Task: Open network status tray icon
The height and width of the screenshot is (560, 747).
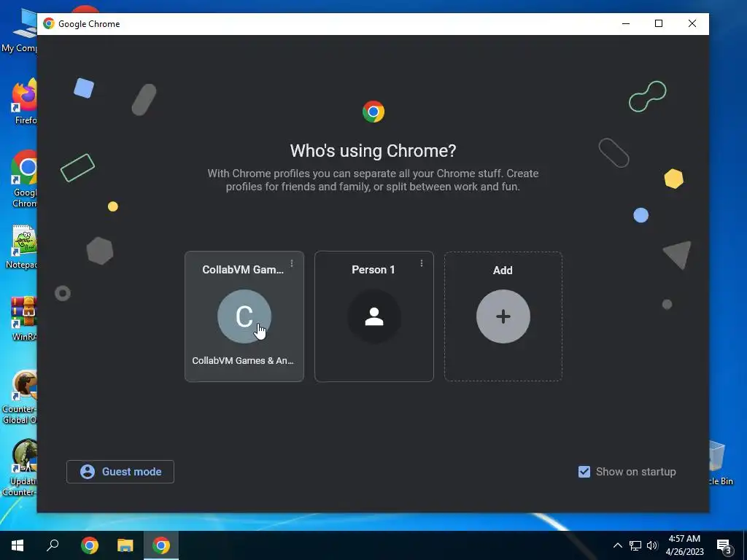Action: pyautogui.click(x=635, y=545)
